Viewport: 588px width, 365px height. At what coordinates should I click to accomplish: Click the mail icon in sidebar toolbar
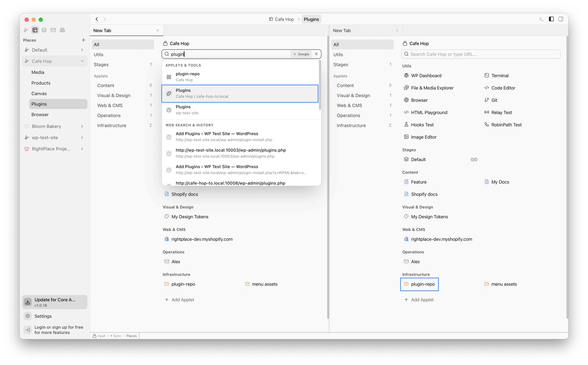[x=53, y=30]
